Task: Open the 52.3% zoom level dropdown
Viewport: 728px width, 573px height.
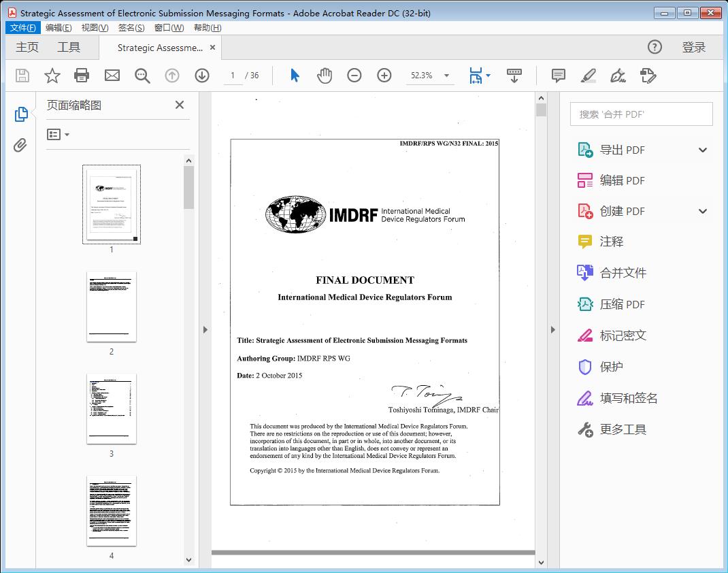Action: 446,76
